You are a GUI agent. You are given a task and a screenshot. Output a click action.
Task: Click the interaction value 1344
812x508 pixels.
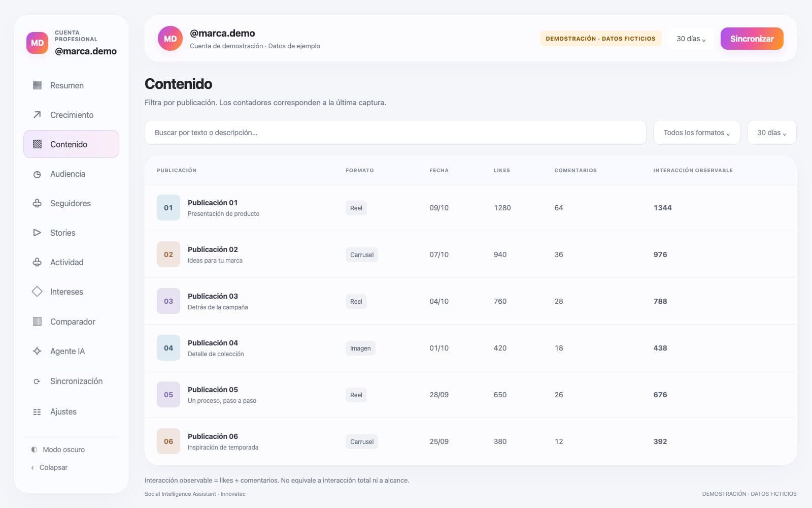662,208
